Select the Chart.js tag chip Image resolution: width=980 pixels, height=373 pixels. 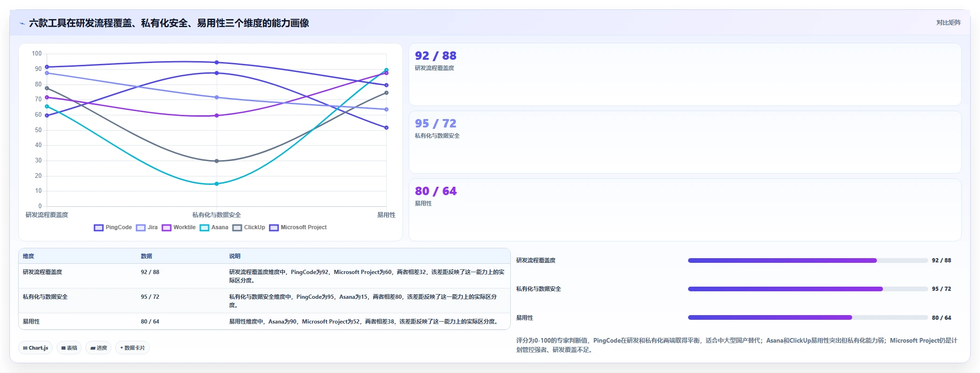[35, 348]
